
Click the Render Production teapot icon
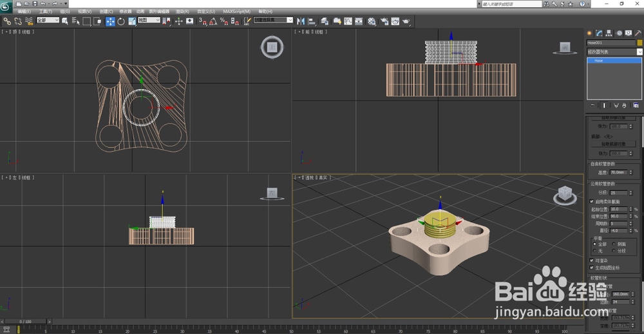coord(406,21)
